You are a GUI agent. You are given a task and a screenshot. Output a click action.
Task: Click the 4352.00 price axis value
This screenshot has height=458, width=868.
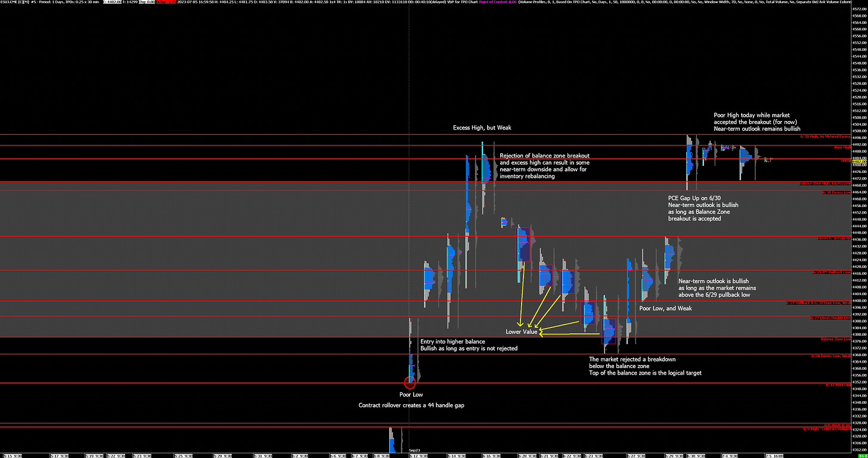858,382
